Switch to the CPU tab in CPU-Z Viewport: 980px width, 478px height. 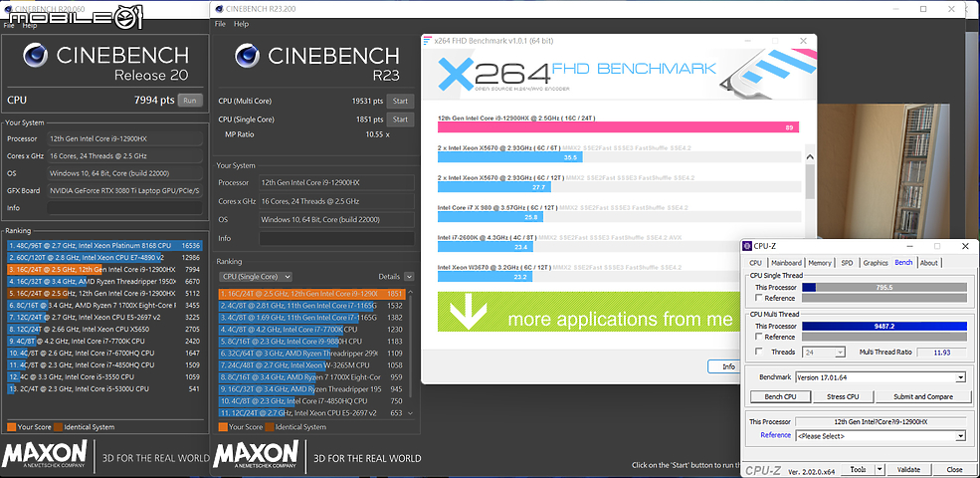(x=755, y=263)
